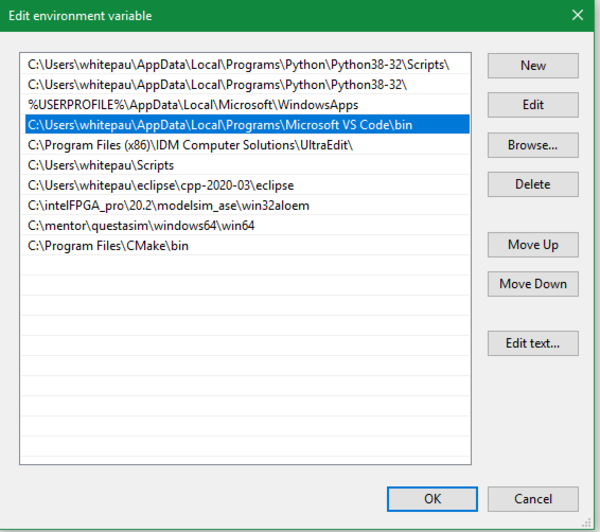The width and height of the screenshot is (600, 532).
Task: Select the eclipse cpp-2020-03 path entry
Action: tap(160, 185)
